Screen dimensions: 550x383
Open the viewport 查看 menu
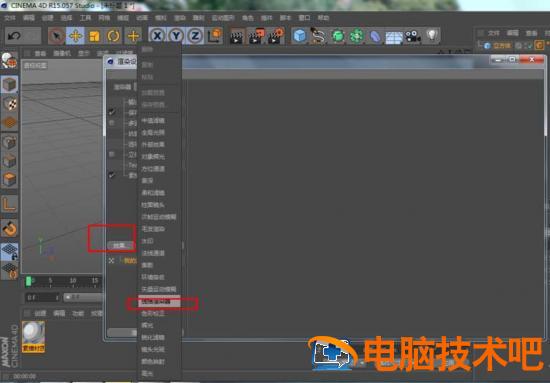40,53
